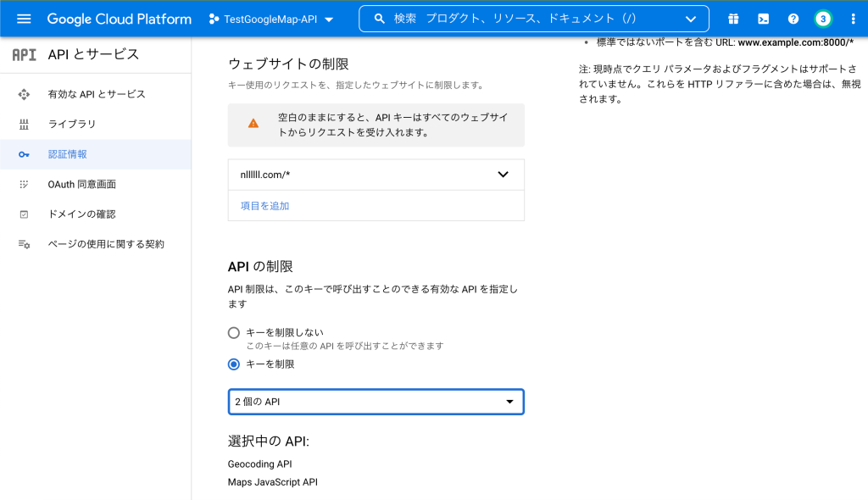Click the orange warning triangle icon
This screenshot has width=868, height=500.
click(x=253, y=124)
